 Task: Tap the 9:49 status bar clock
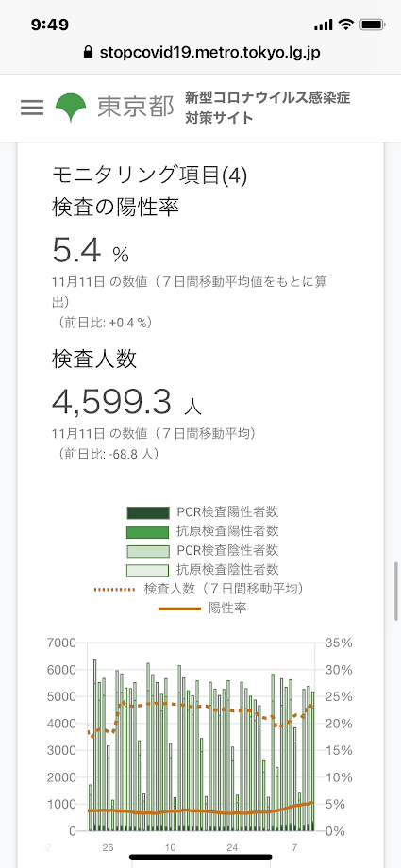50,25
